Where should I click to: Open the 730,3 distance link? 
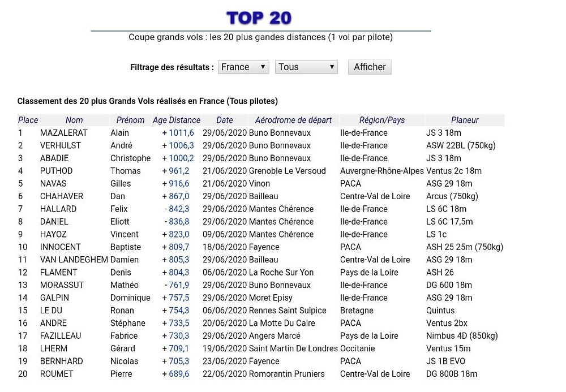(179, 336)
